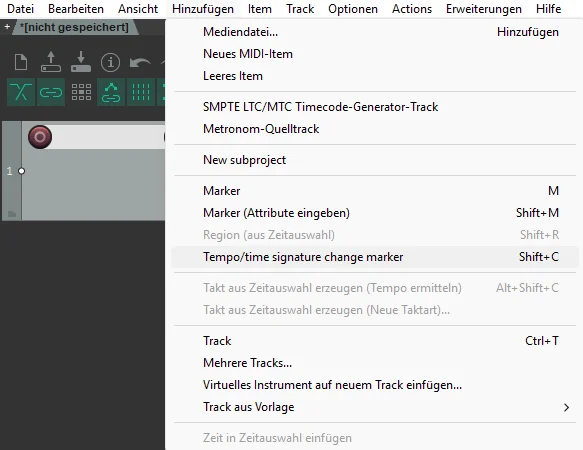The height and width of the screenshot is (450, 583).
Task: Click the New project file icon
Action: coord(21,62)
